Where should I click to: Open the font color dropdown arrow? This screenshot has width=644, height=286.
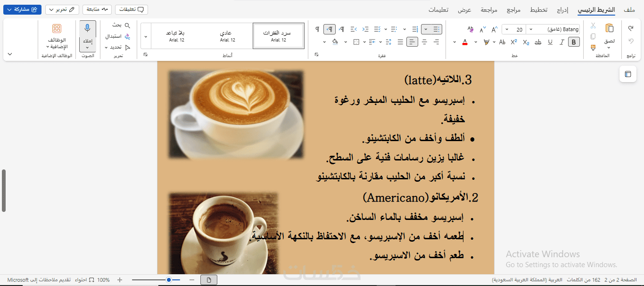coord(454,42)
